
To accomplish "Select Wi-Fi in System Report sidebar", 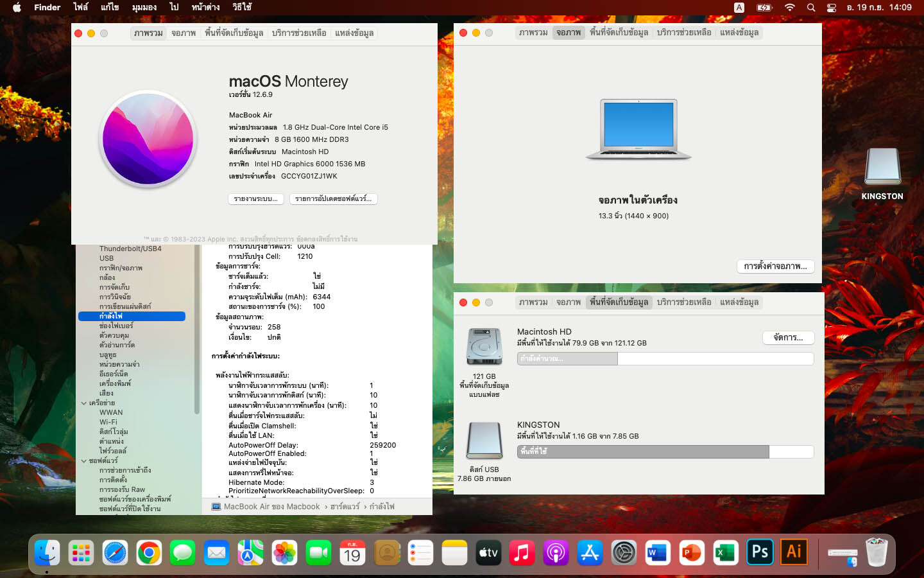I will tap(108, 422).
